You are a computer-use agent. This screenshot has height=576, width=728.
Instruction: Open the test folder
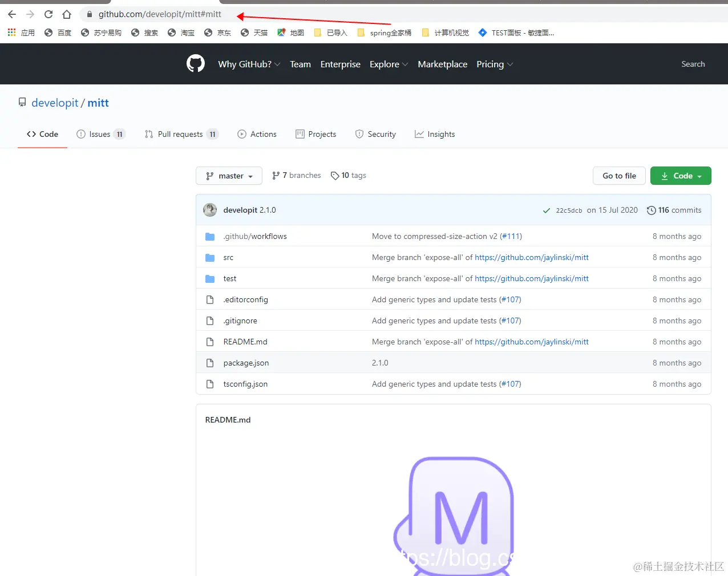pos(230,278)
